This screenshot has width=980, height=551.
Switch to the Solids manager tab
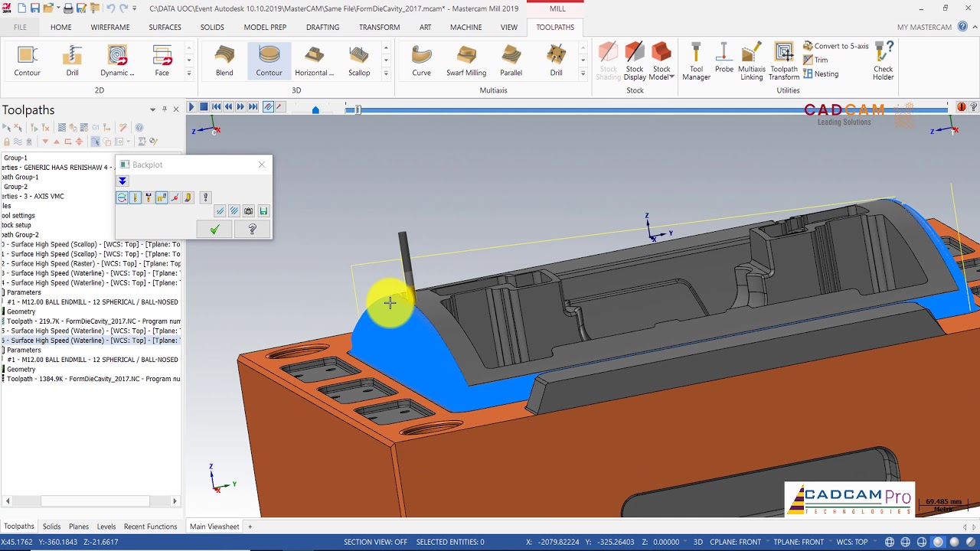[x=51, y=527]
